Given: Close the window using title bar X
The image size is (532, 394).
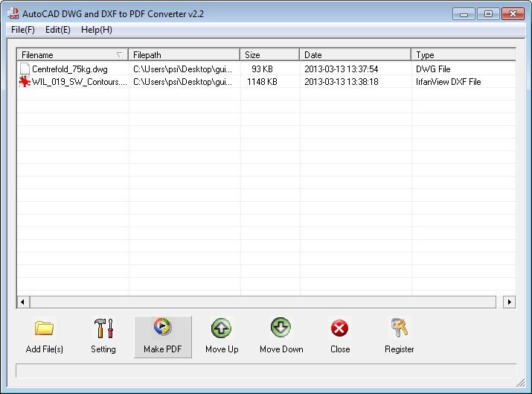Looking at the screenshot, I should tap(513, 14).
